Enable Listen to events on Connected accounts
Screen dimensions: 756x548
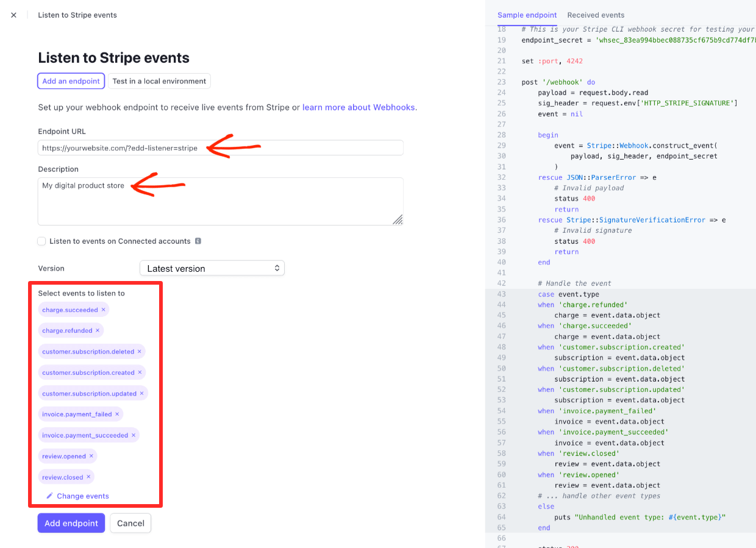coord(42,241)
